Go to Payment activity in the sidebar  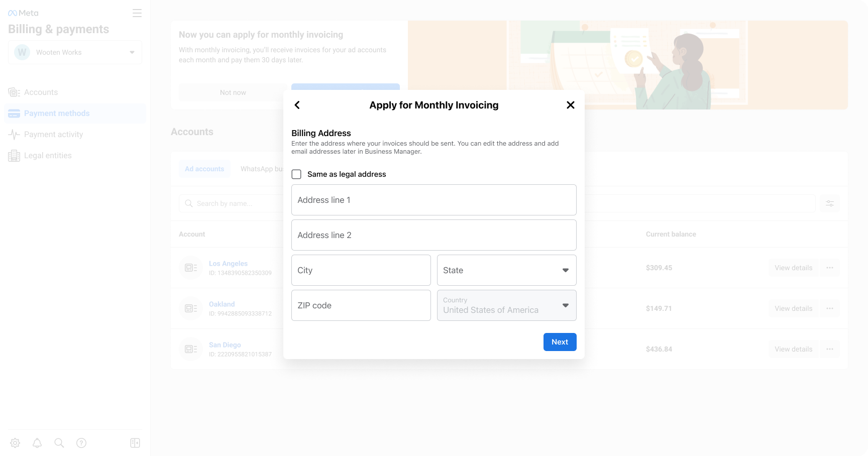75,135
